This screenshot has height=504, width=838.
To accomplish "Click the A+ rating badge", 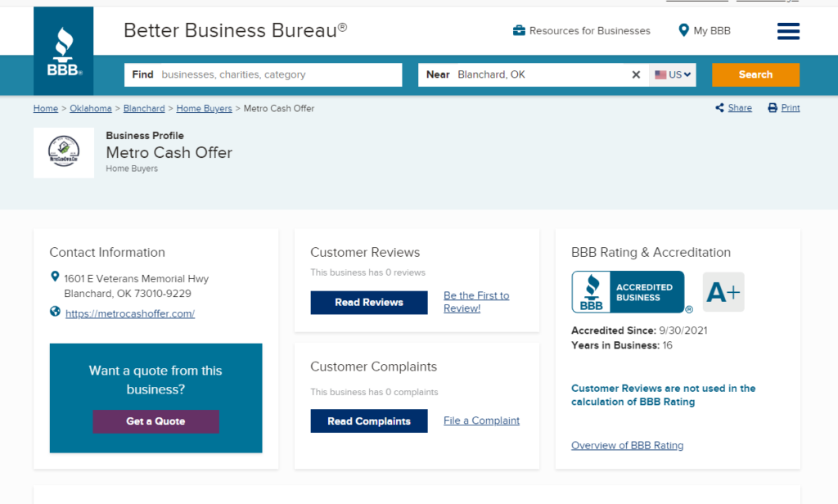I will tap(723, 292).
